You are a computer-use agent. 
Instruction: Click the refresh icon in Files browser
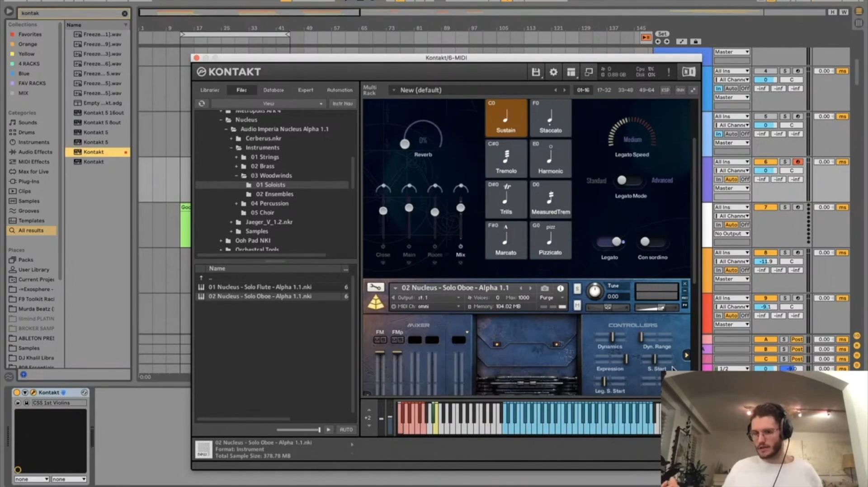(x=202, y=103)
